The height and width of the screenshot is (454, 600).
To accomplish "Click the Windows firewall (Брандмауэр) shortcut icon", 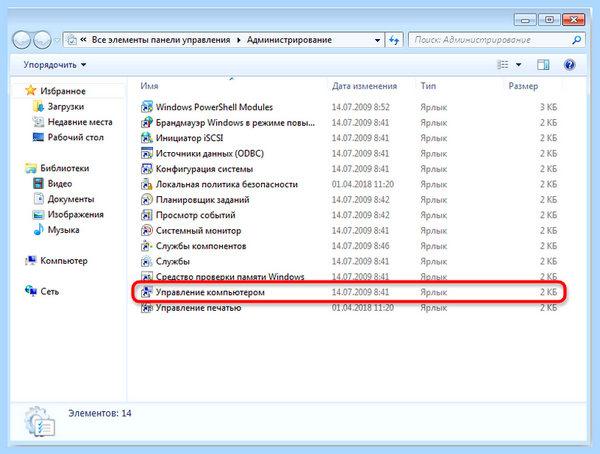I will (x=147, y=122).
